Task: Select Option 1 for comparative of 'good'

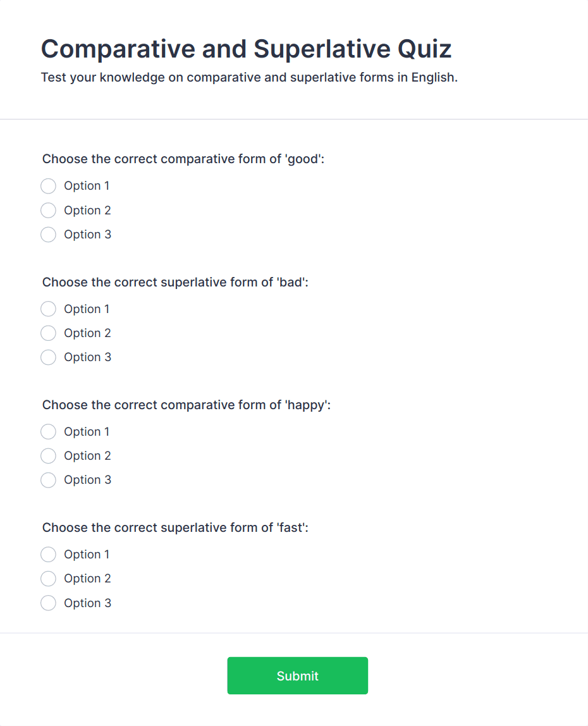Action: [49, 186]
